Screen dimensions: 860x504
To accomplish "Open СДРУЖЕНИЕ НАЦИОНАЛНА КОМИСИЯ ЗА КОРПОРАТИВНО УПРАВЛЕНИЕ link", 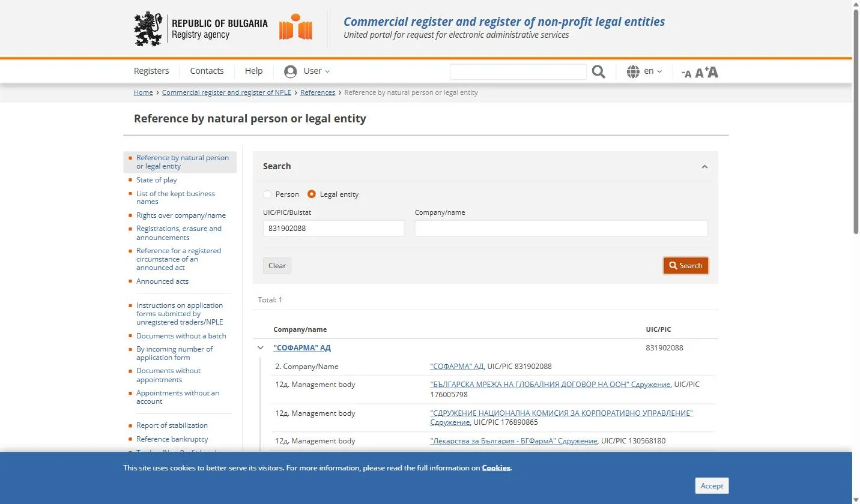I will (562, 418).
